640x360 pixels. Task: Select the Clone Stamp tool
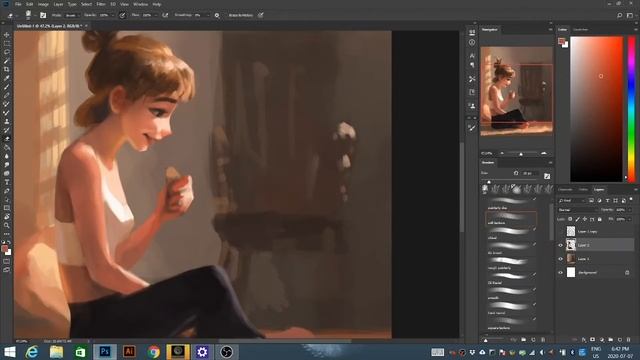tap(7, 121)
